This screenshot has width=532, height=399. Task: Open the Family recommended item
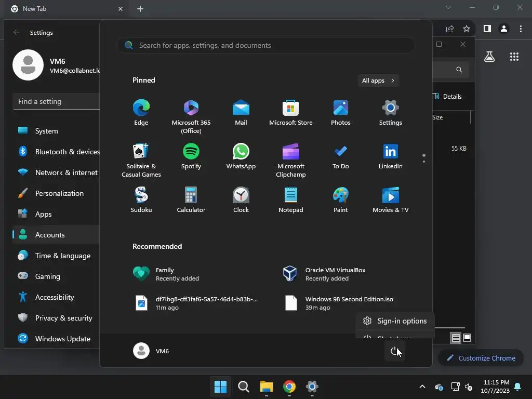(166, 274)
